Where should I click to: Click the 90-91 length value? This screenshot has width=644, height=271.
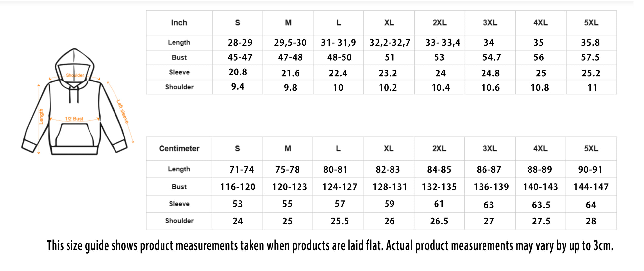pos(590,170)
